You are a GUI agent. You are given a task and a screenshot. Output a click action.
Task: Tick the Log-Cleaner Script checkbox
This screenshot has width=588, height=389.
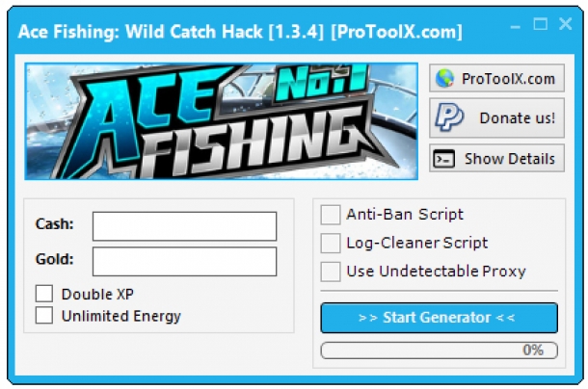coord(331,243)
